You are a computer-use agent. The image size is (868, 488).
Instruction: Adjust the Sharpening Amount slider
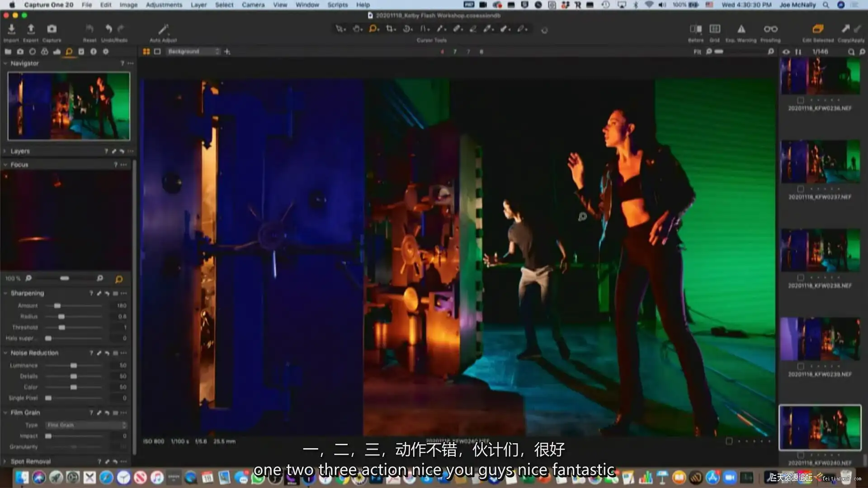pyautogui.click(x=57, y=306)
